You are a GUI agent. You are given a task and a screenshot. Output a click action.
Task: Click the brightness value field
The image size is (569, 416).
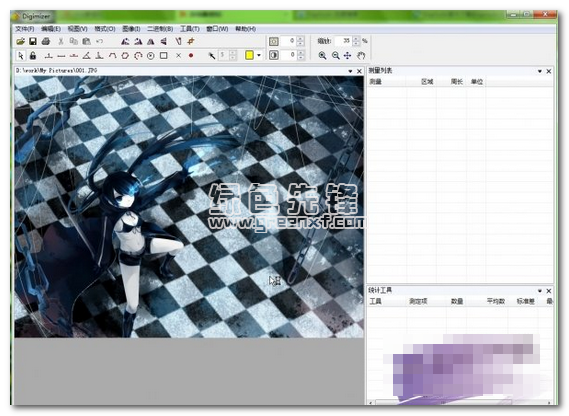(288, 41)
